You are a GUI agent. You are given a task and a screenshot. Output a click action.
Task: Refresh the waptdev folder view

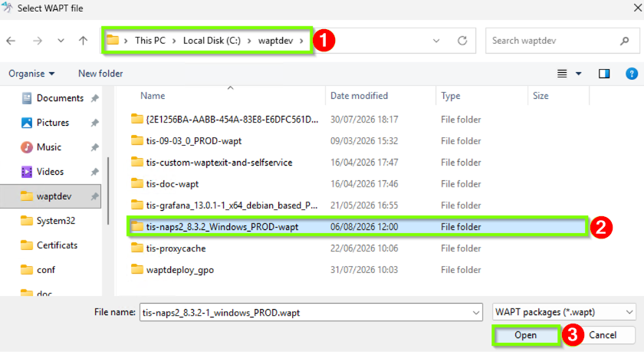[x=462, y=41]
